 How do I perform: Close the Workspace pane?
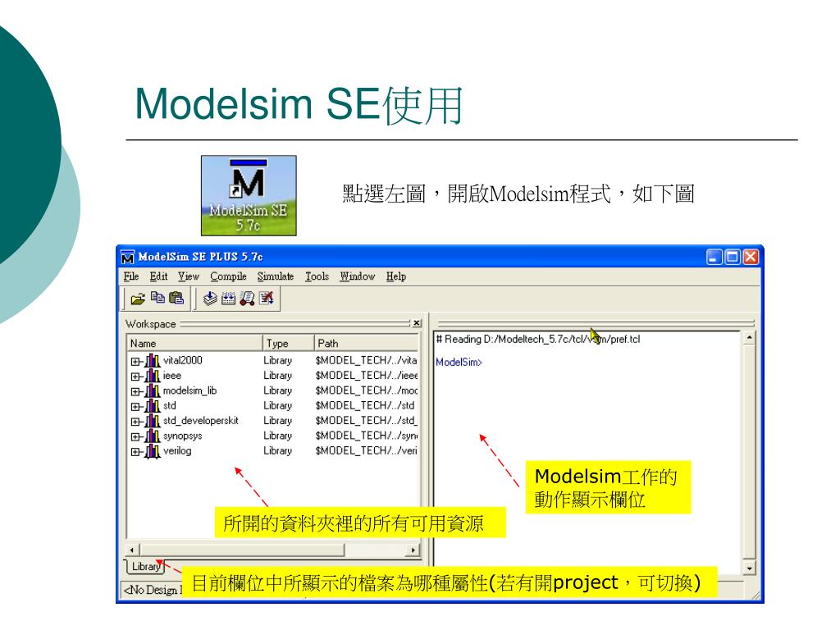pyautogui.click(x=417, y=323)
